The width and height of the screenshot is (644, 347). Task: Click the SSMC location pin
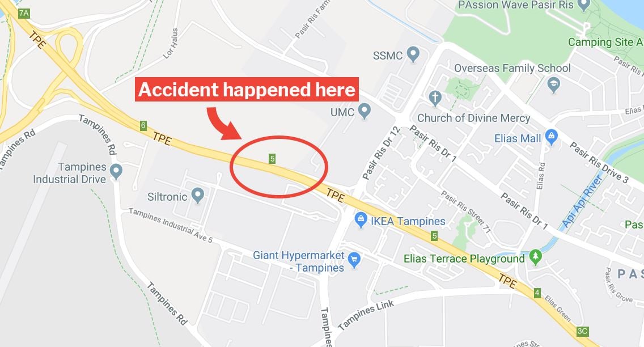(x=413, y=54)
